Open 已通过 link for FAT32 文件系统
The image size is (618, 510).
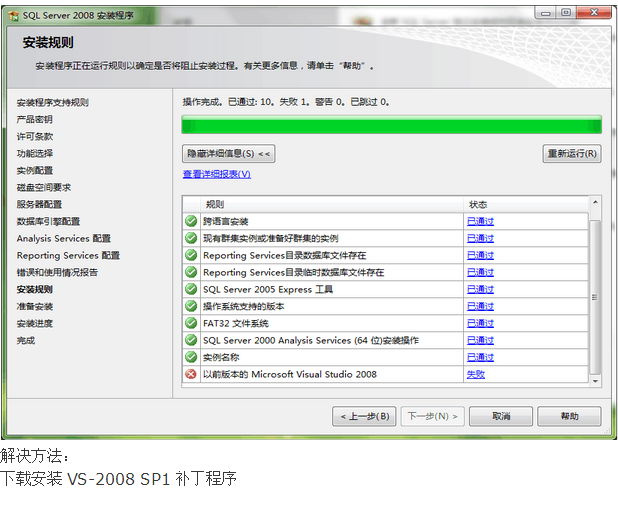tap(480, 324)
